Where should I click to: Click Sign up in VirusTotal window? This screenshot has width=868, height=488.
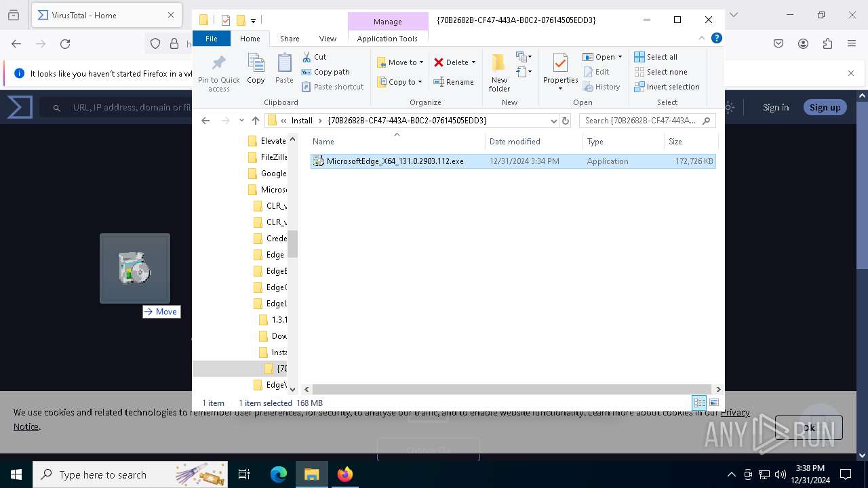825,107
